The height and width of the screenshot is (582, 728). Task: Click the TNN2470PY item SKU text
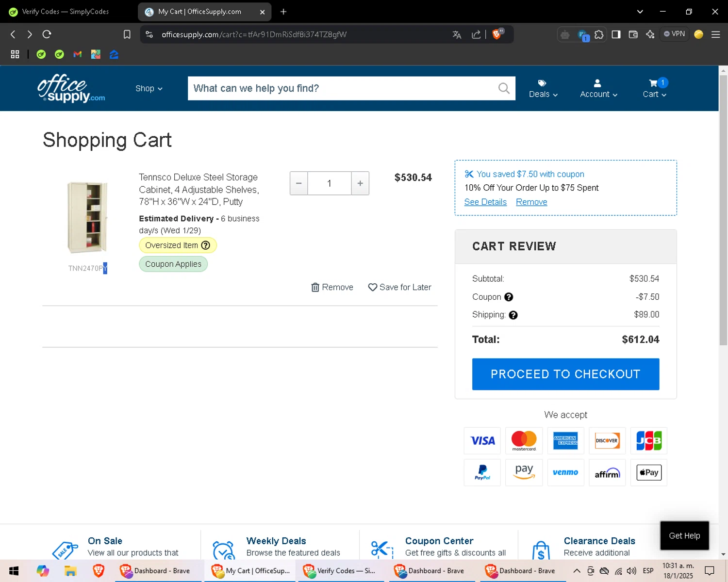coord(87,268)
